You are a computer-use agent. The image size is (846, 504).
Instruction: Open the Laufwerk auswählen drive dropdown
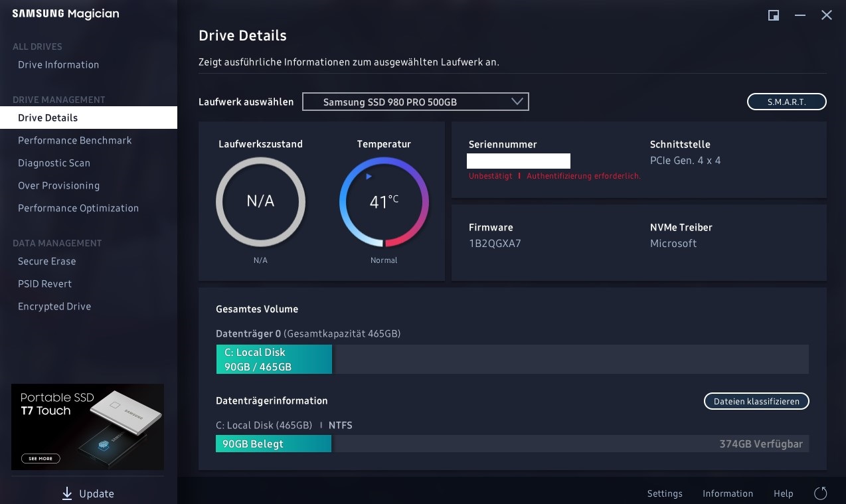(x=415, y=101)
